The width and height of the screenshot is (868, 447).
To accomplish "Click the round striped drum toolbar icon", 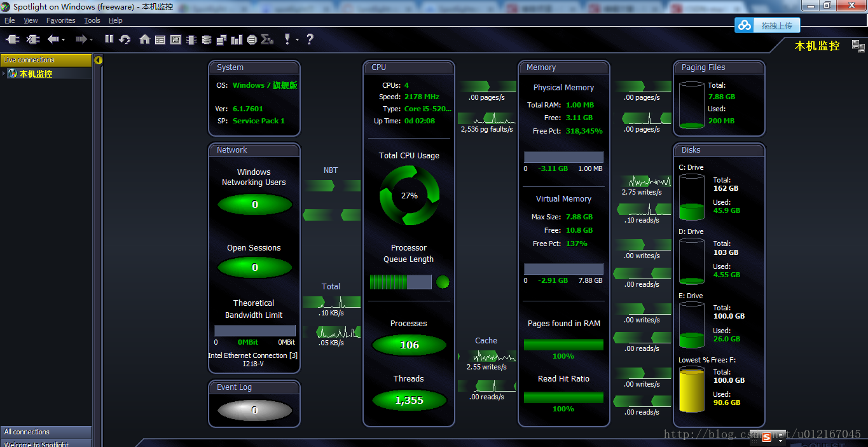I will [x=252, y=39].
